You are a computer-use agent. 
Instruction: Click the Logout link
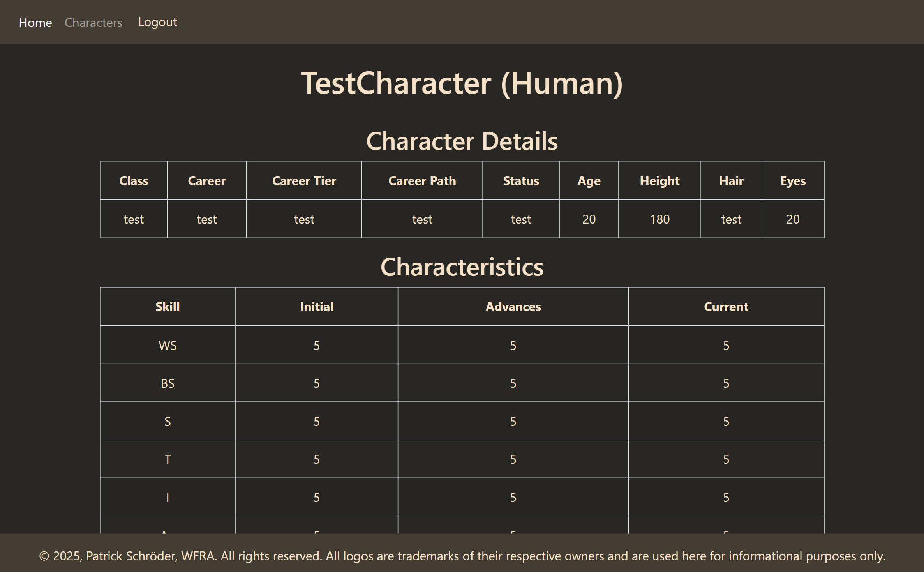tap(157, 22)
